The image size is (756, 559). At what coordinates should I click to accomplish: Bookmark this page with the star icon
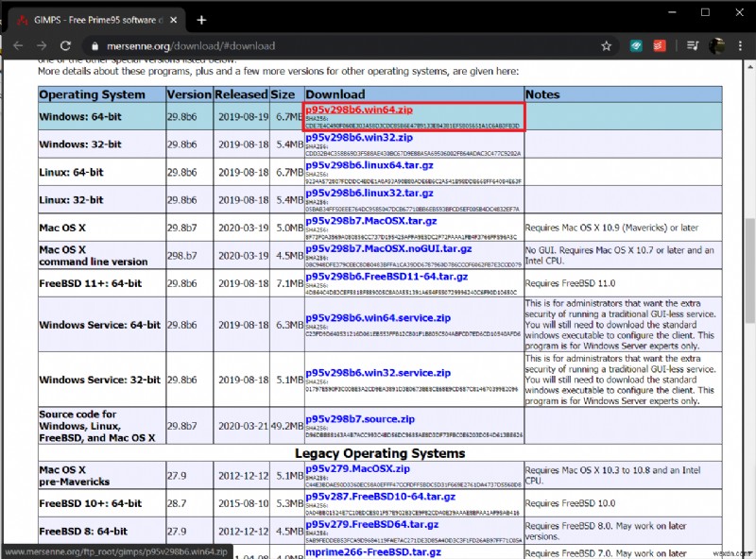coord(607,45)
